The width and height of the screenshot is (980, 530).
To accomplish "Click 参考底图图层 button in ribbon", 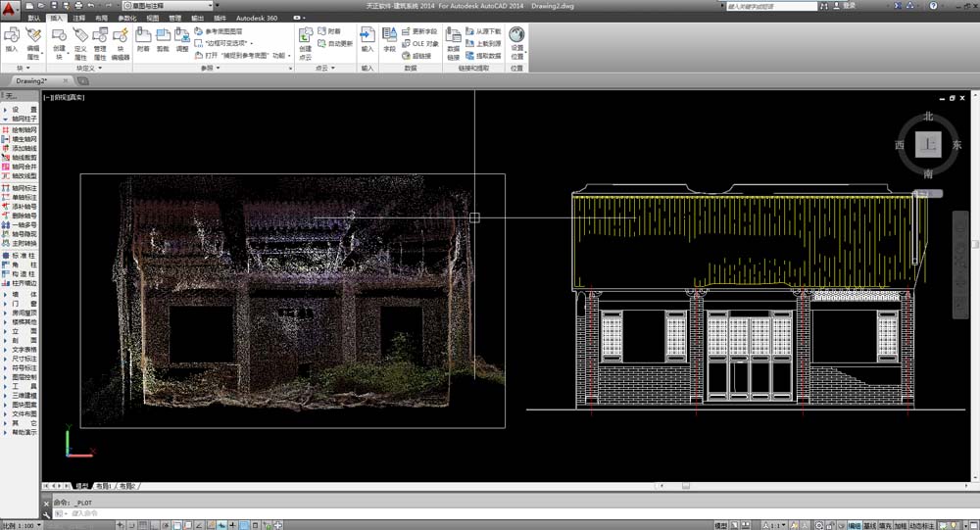I will pos(219,31).
